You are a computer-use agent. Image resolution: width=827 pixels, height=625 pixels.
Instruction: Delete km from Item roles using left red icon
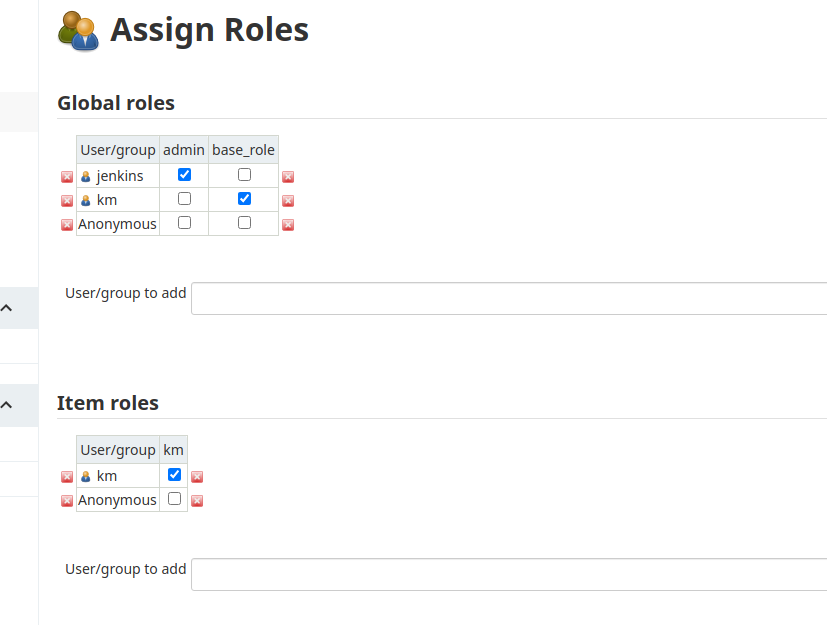pos(67,477)
